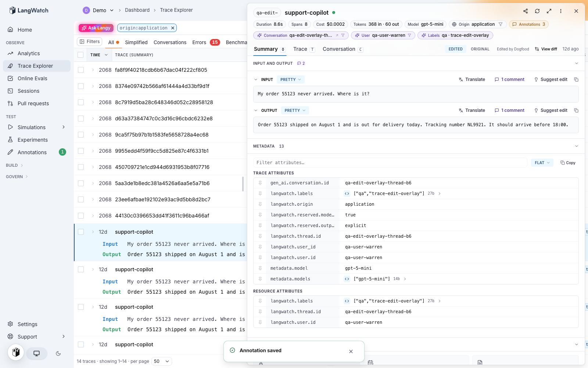This screenshot has height=368, width=588.
Task: Share the support-copilot trace
Action: [x=526, y=11]
